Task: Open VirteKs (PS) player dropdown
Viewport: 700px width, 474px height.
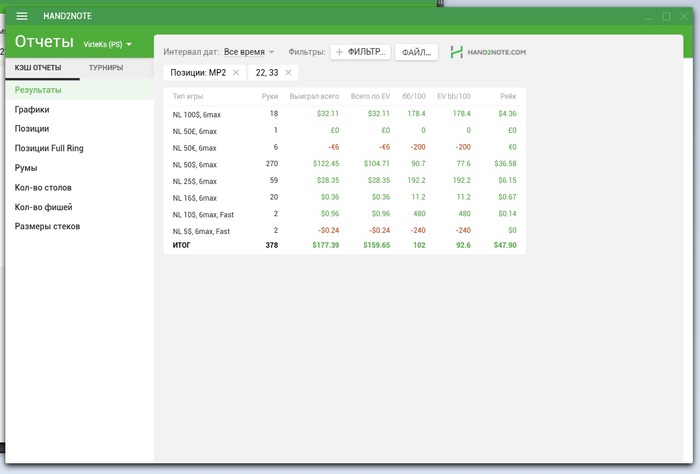Action: coord(107,44)
